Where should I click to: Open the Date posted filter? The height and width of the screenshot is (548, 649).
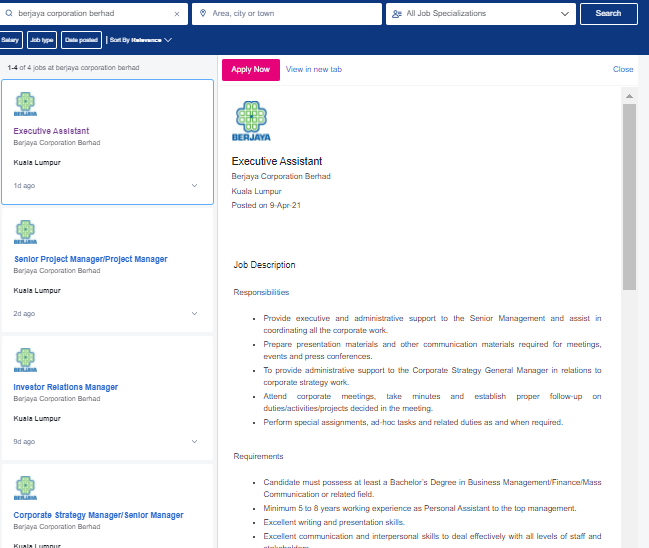tap(81, 40)
